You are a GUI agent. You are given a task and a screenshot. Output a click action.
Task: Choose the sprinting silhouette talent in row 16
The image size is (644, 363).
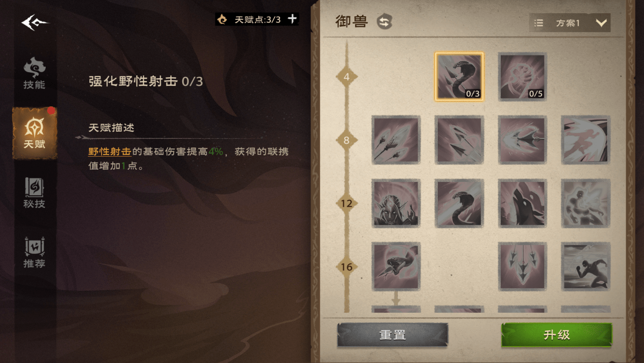[x=586, y=266]
